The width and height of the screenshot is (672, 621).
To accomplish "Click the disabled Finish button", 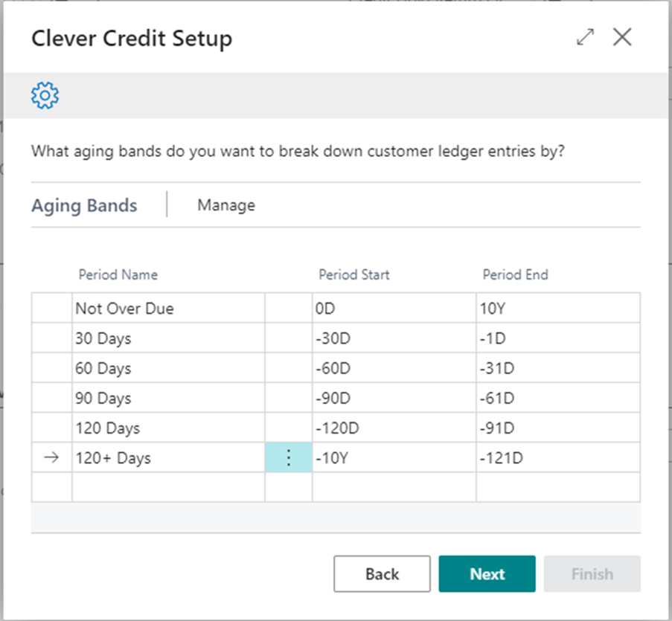I will (x=592, y=574).
